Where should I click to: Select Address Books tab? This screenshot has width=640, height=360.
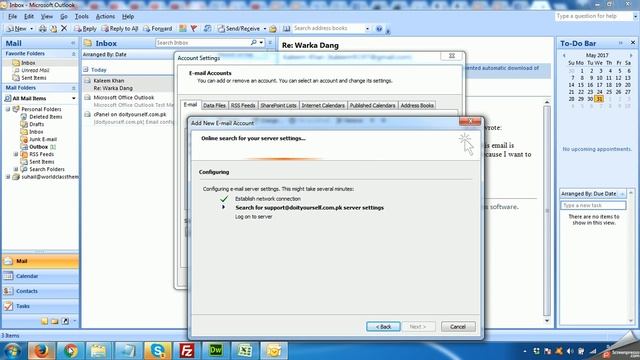click(417, 105)
